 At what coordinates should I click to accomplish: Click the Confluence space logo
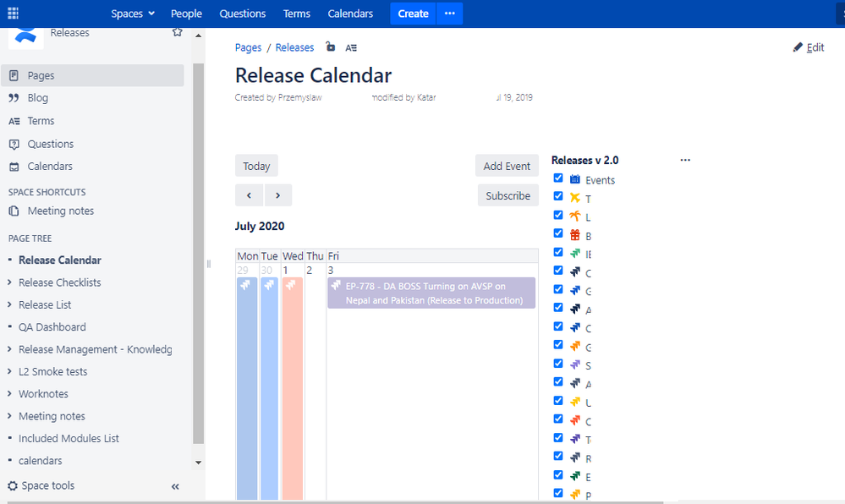26,36
